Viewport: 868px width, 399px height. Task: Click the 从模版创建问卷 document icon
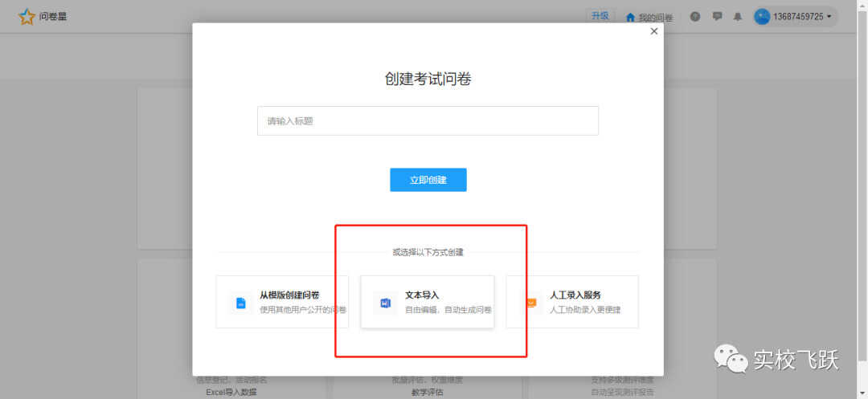click(241, 303)
